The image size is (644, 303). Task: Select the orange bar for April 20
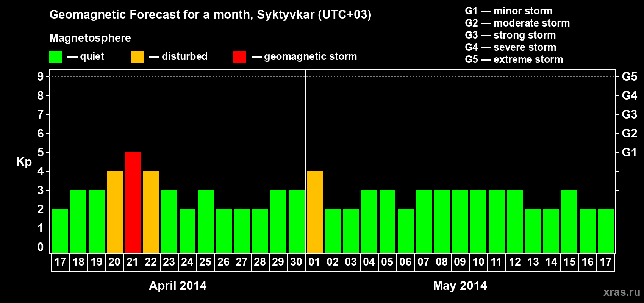115,212
